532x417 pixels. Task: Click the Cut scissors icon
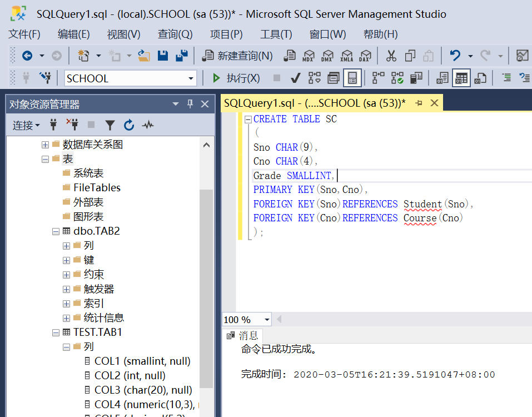point(391,55)
